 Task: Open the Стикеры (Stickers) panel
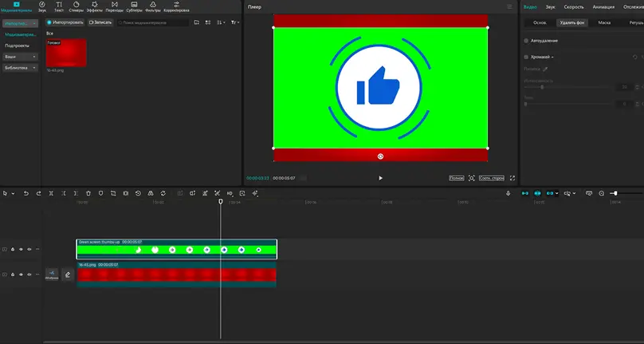pos(76,6)
